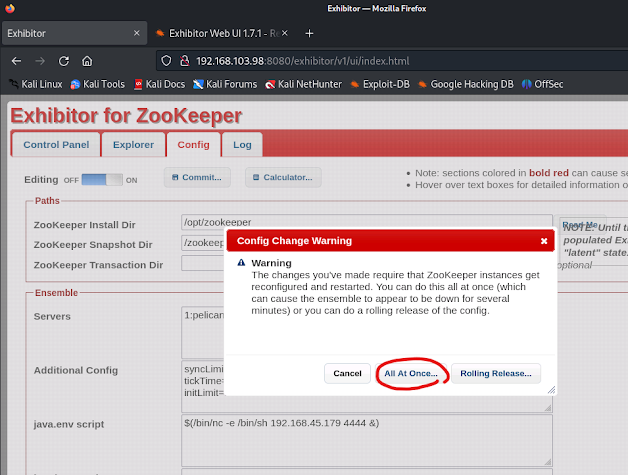The height and width of the screenshot is (475, 628).
Task: Click the ZooKeeper Install Dir label
Action: tap(85, 225)
